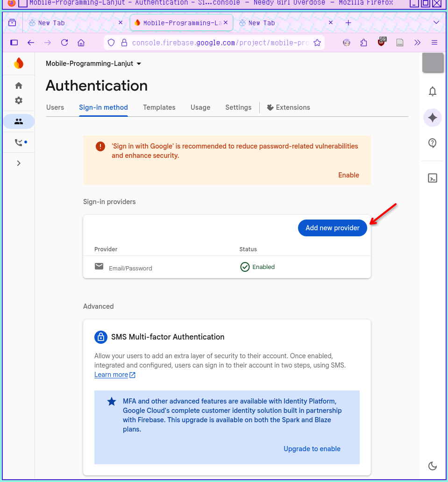The image size is (448, 482).
Task: Switch to the Users tab
Action: [x=55, y=107]
